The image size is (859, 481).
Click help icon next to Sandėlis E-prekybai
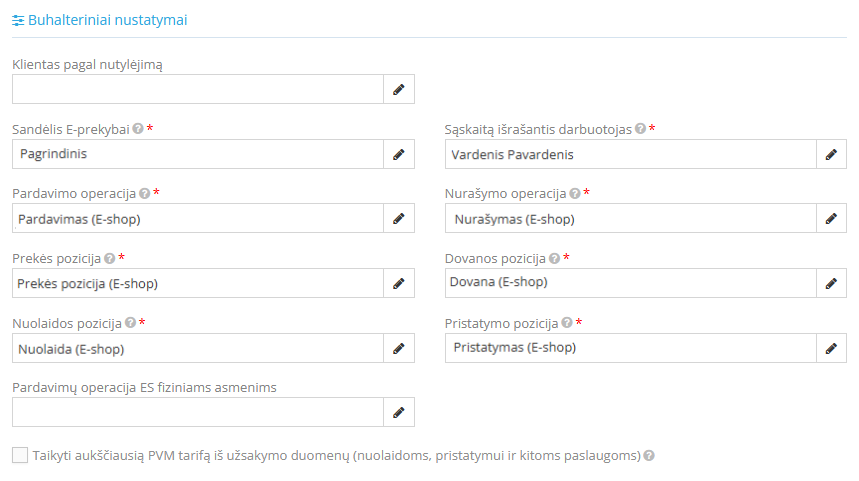[x=138, y=129]
